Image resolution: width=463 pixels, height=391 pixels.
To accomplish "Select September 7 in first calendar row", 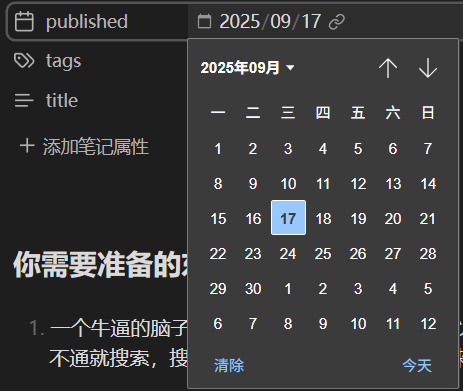I will pyautogui.click(x=428, y=149).
